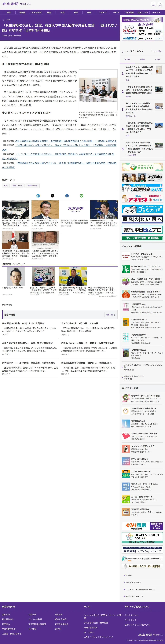The width and height of the screenshot is (165, 644).
Task: Open the 原発のない国へ banner
Action: (142, 219)
